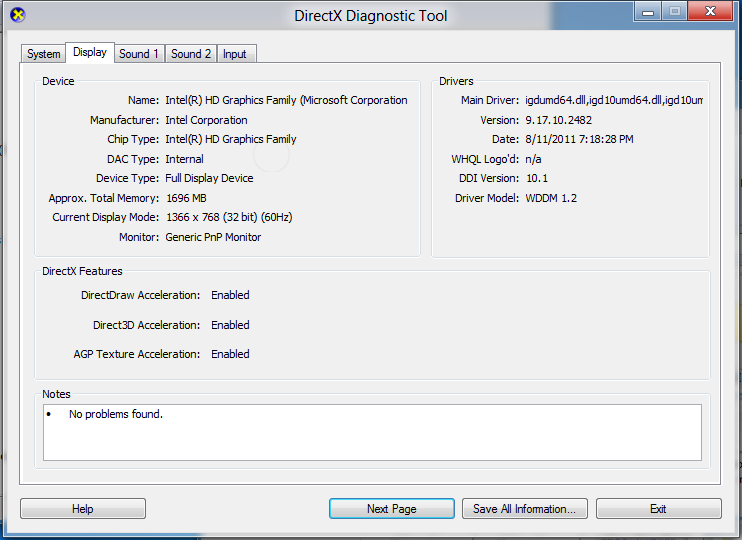Click the driver date 8/11/2011 value
The image size is (742, 540).
579,139
